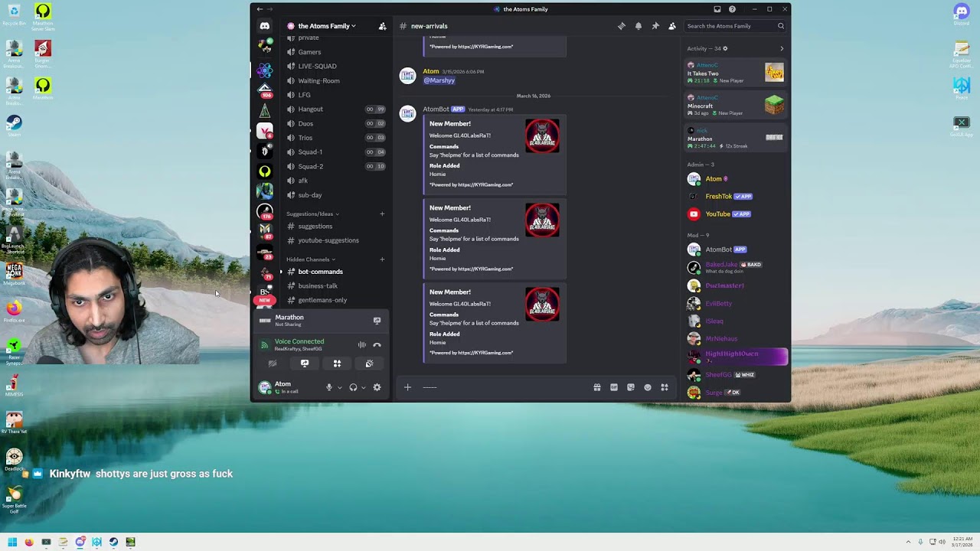Image resolution: width=980 pixels, height=551 pixels.
Task: Open It Takes Two activity card
Action: (735, 73)
